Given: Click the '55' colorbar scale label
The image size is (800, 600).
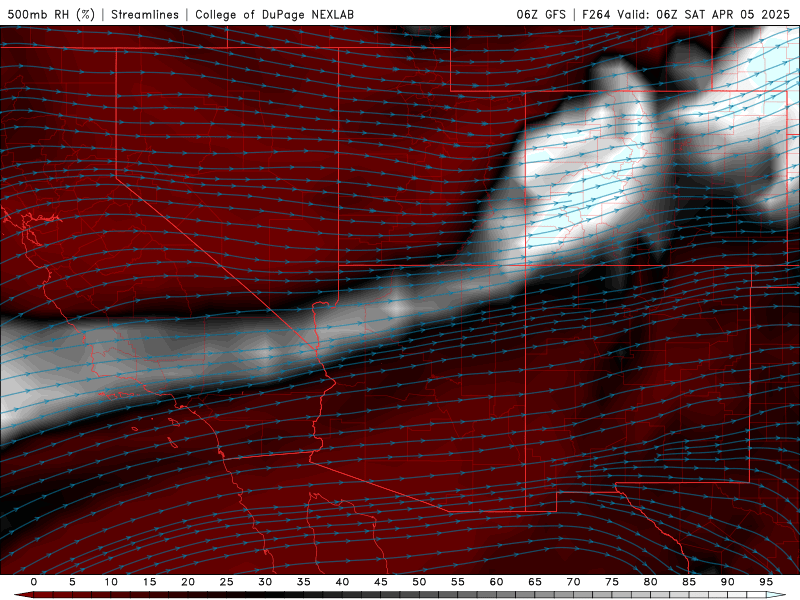Looking at the screenshot, I should (x=457, y=582).
